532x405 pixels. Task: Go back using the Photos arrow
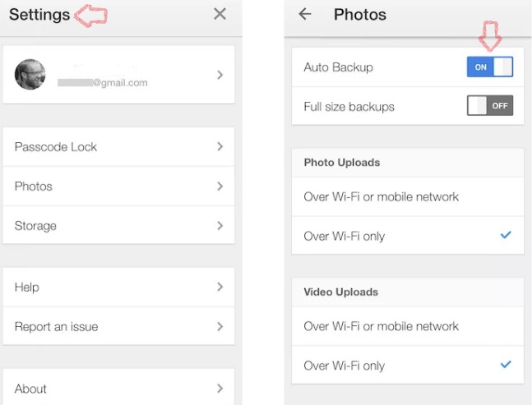coord(305,14)
